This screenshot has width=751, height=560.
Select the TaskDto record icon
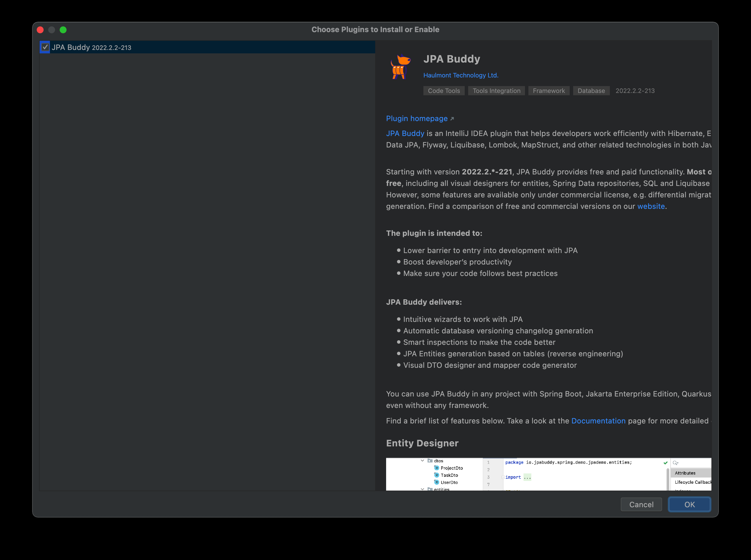(x=437, y=475)
